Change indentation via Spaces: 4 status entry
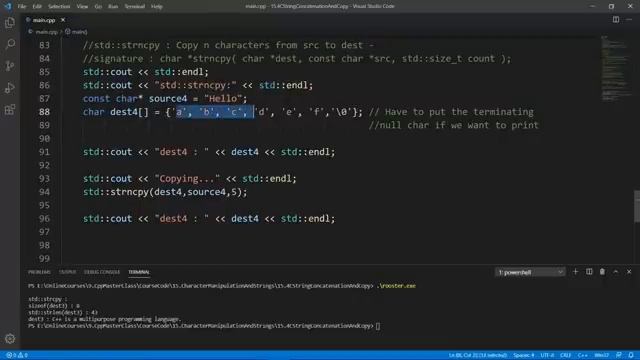The width and height of the screenshot is (640, 360). [x=523, y=355]
